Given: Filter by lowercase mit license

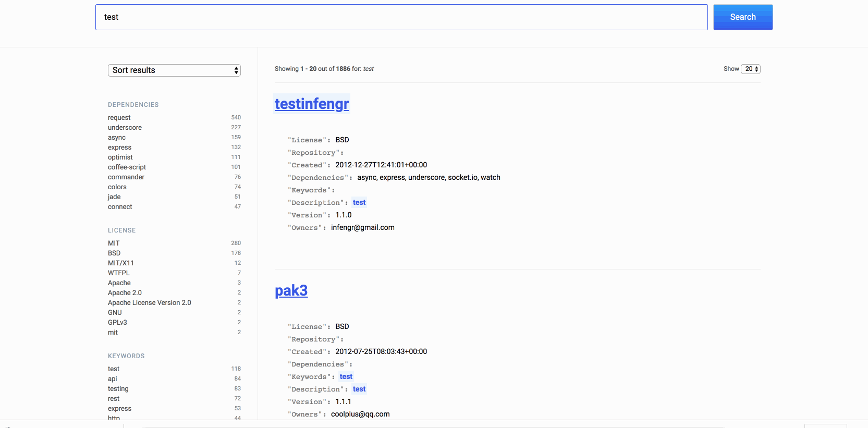Looking at the screenshot, I should (113, 333).
